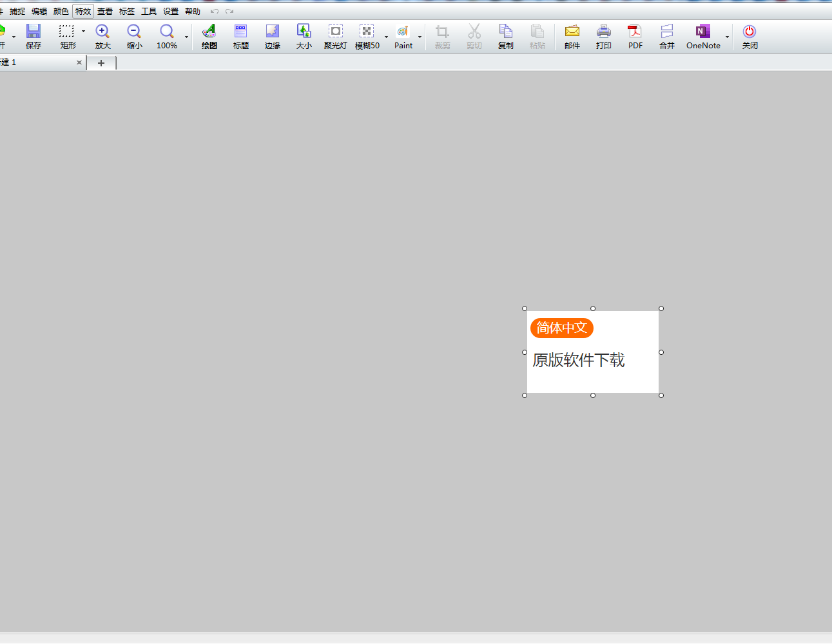Viewport: 832px width, 644px height.
Task: Open the 大小 resize tool
Action: pyautogui.click(x=304, y=37)
